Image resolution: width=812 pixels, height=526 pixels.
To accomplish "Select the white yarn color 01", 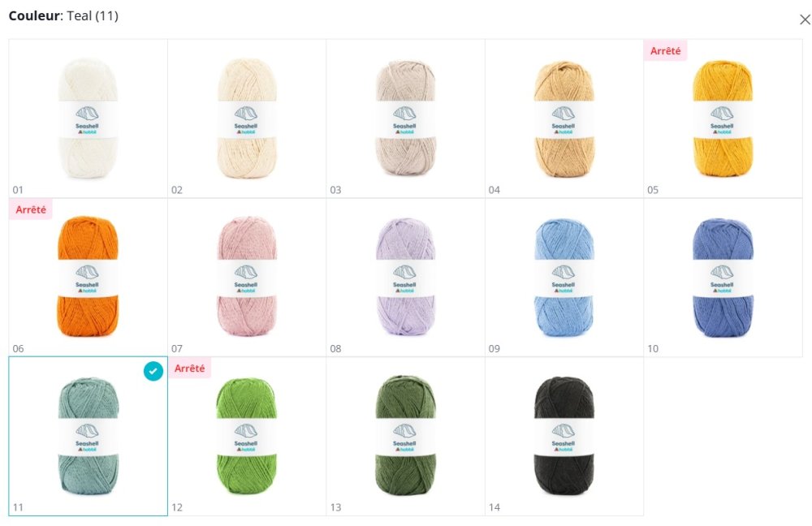I will tap(88, 119).
